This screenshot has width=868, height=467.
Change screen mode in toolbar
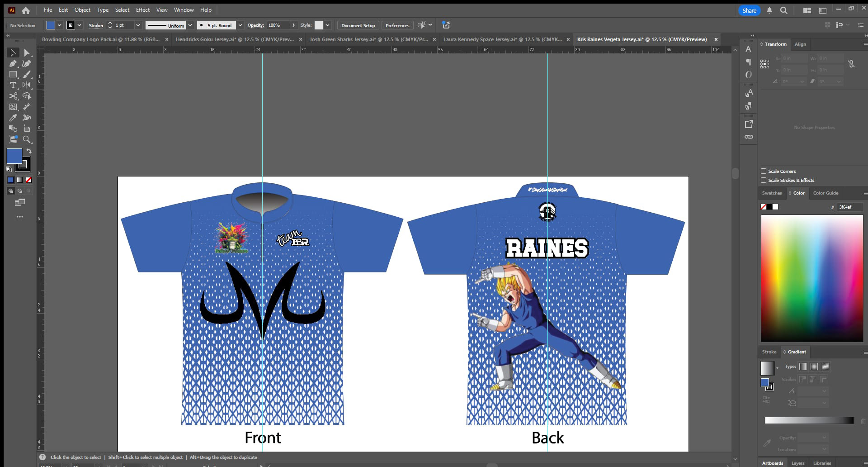(20, 202)
